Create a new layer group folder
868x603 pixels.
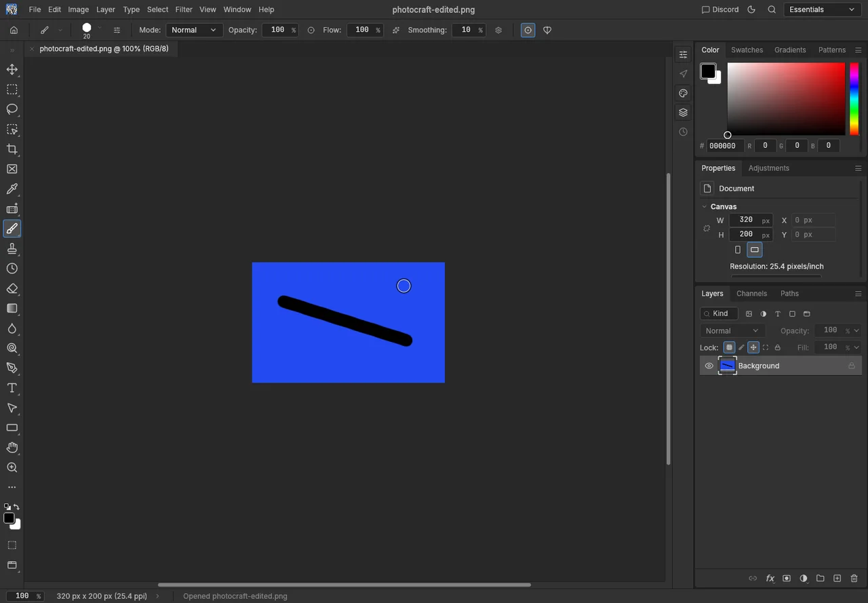click(820, 579)
